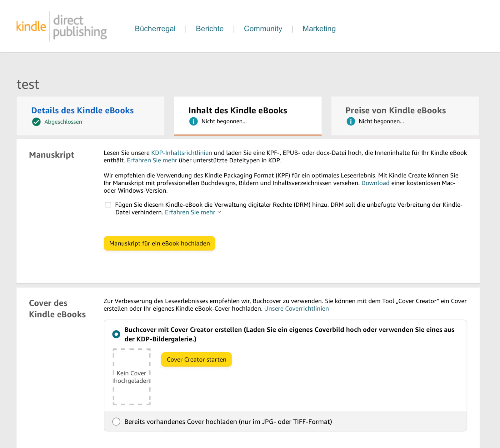The height and width of the screenshot is (448, 500).
Task: Click the Kindle Direct Publishing logo
Action: (62, 26)
